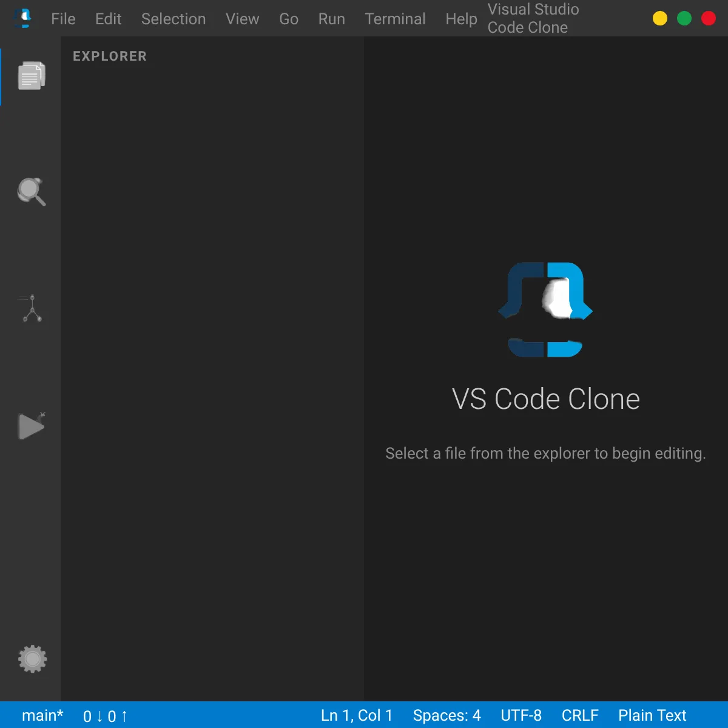Open the Go menu
This screenshot has width=728, height=728.
[x=289, y=19]
